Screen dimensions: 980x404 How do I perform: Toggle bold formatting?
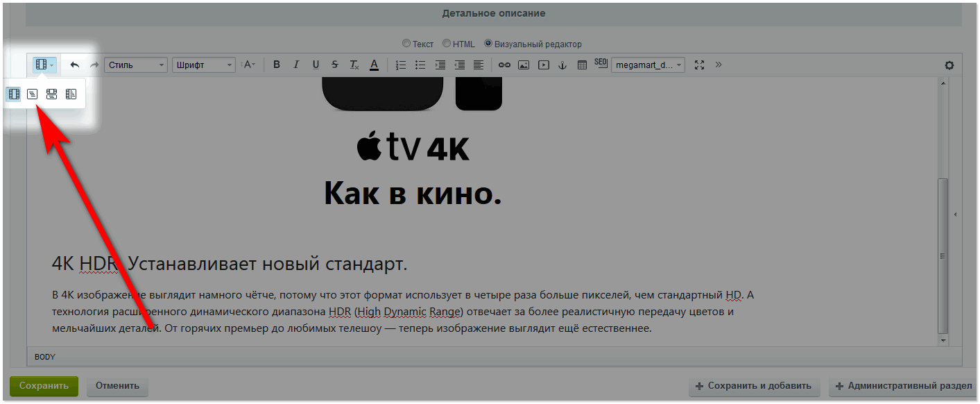pos(277,65)
